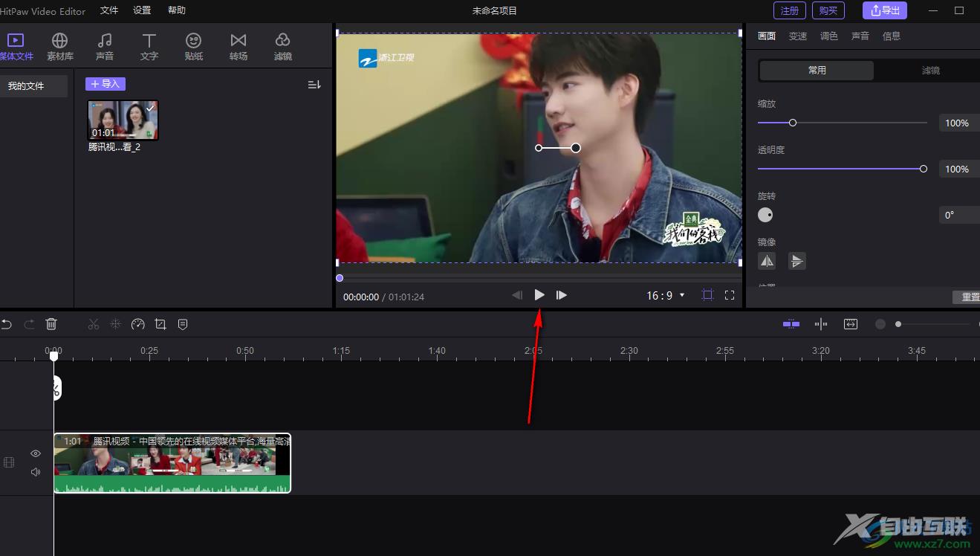980x556 pixels.
Task: Click the sort list icon in media library
Action: tap(314, 85)
